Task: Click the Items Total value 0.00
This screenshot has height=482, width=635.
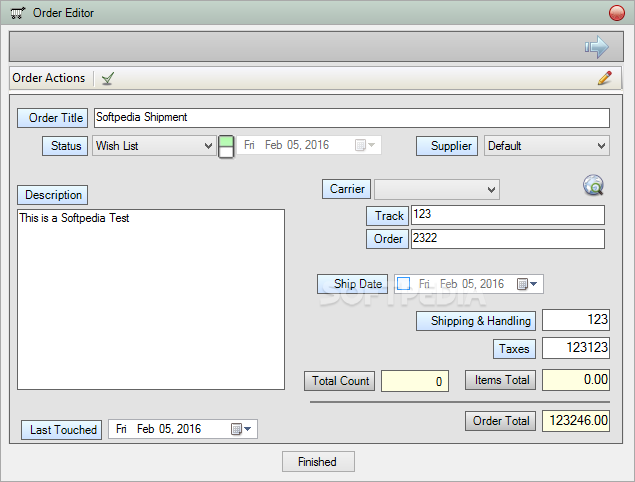Action: (x=576, y=380)
